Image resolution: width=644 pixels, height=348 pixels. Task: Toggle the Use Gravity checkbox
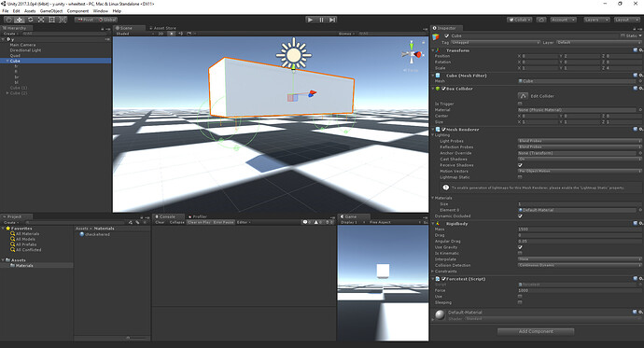(x=520, y=247)
